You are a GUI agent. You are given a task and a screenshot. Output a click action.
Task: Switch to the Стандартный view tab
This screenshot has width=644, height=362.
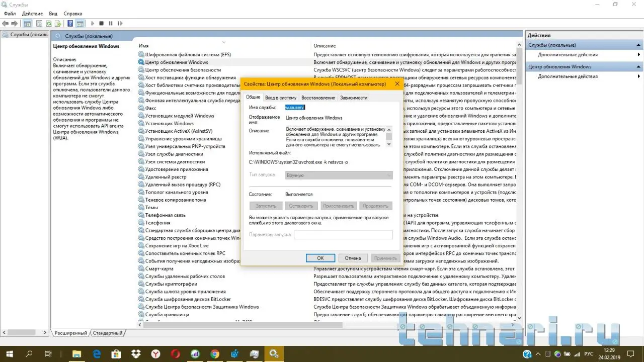108,333
